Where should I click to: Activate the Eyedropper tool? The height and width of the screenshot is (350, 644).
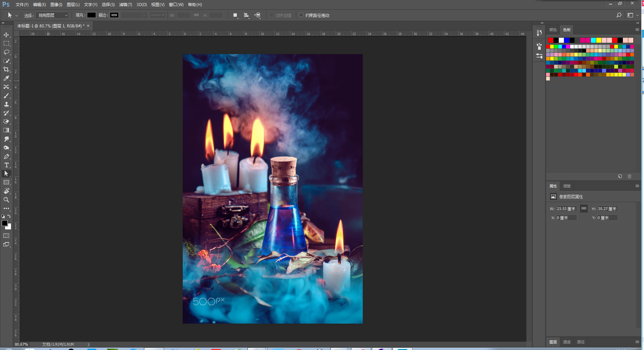pos(6,78)
